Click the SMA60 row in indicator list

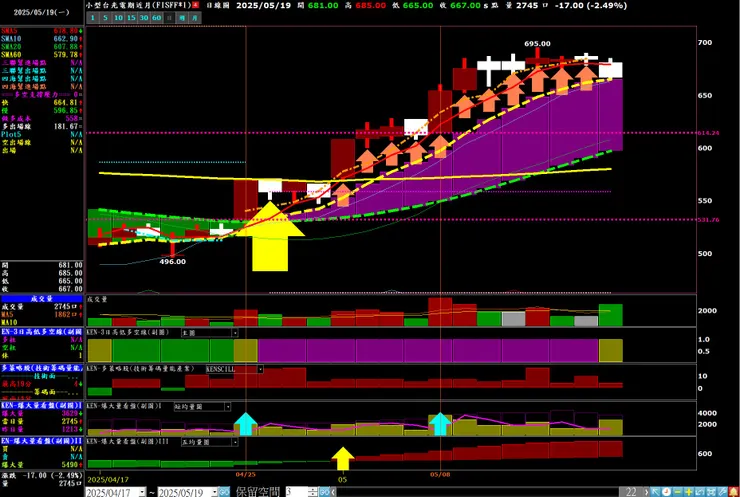pos(42,55)
